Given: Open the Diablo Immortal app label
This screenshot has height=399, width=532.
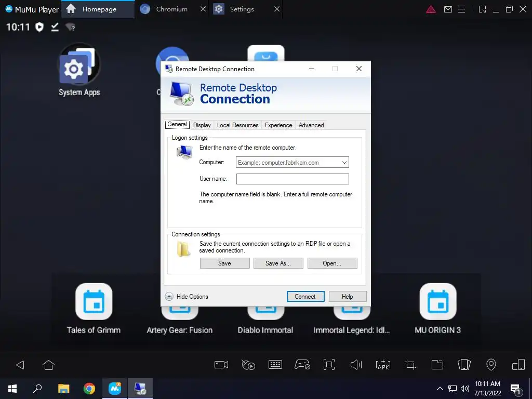Looking at the screenshot, I should (265, 330).
